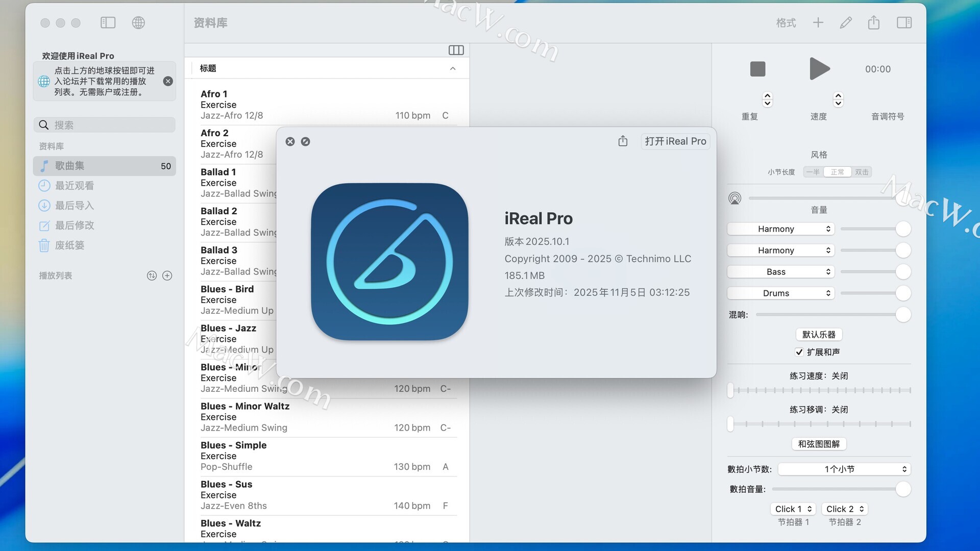The height and width of the screenshot is (551, 980).
Task: Click the globe forum icon in toolbar
Action: (138, 22)
